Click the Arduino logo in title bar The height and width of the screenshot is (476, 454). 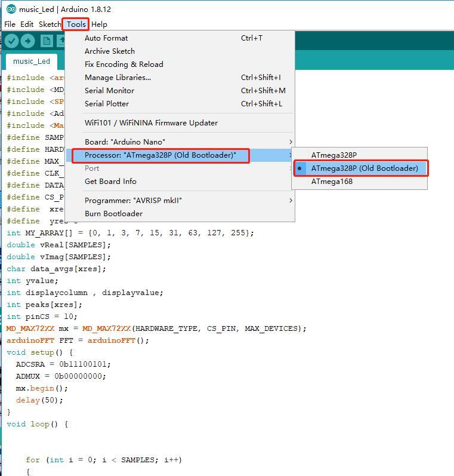11,10
